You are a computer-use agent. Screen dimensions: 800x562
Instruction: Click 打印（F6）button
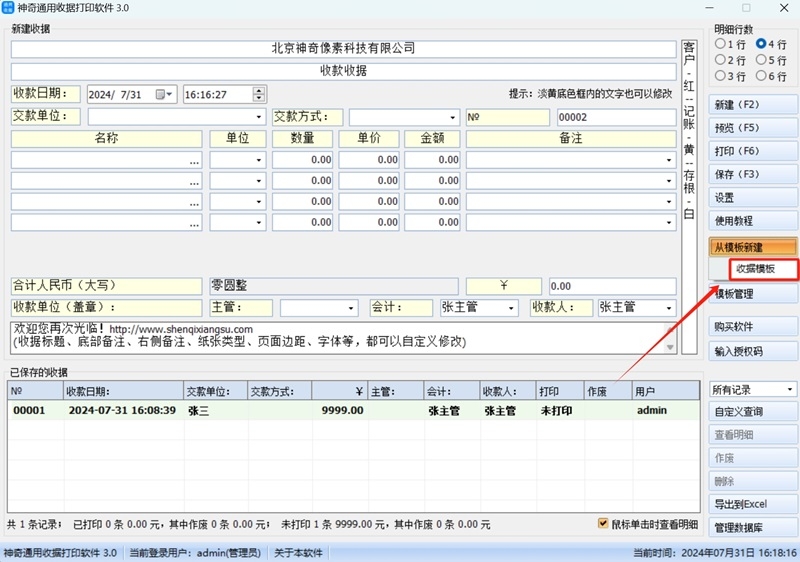point(753,151)
